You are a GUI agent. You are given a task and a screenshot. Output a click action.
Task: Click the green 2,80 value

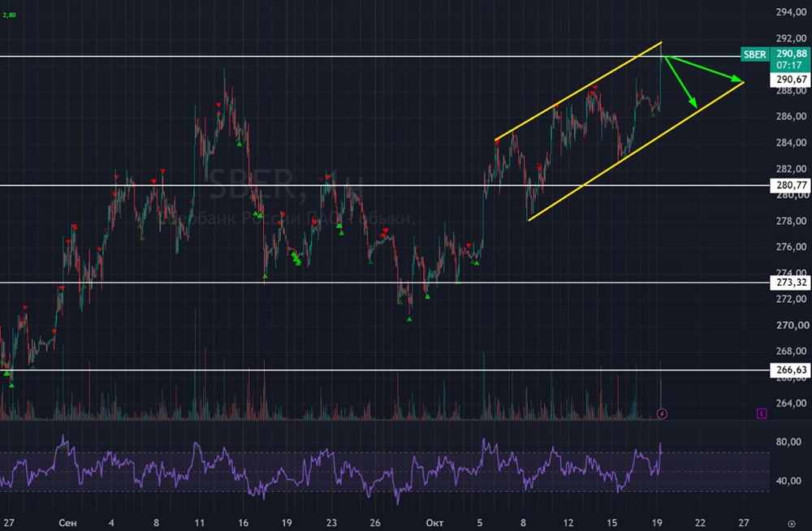click(x=9, y=15)
